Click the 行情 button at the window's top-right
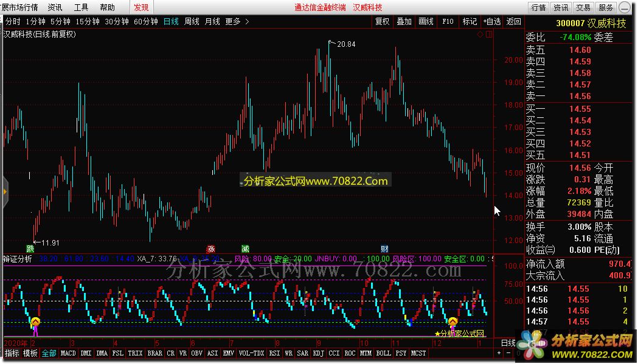Image resolution: width=638 pixels, height=364 pixels. (x=539, y=7)
